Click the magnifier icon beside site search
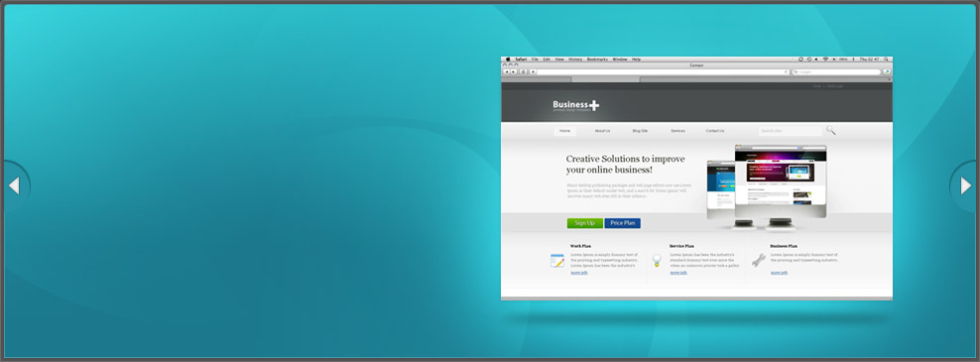The image size is (980, 362). 830,130
